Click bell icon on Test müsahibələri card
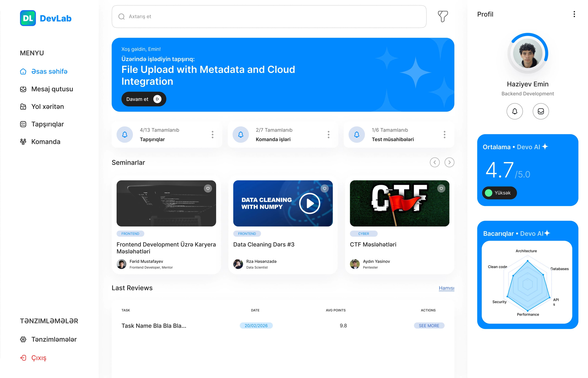Image resolution: width=588 pixels, height=378 pixels. pos(356,135)
